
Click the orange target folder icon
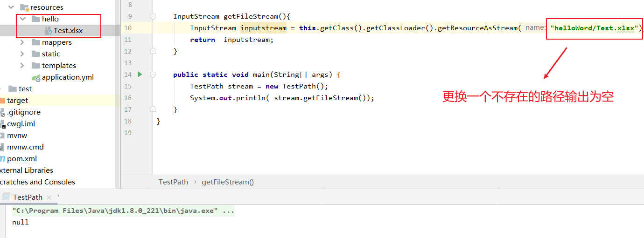click(2, 101)
